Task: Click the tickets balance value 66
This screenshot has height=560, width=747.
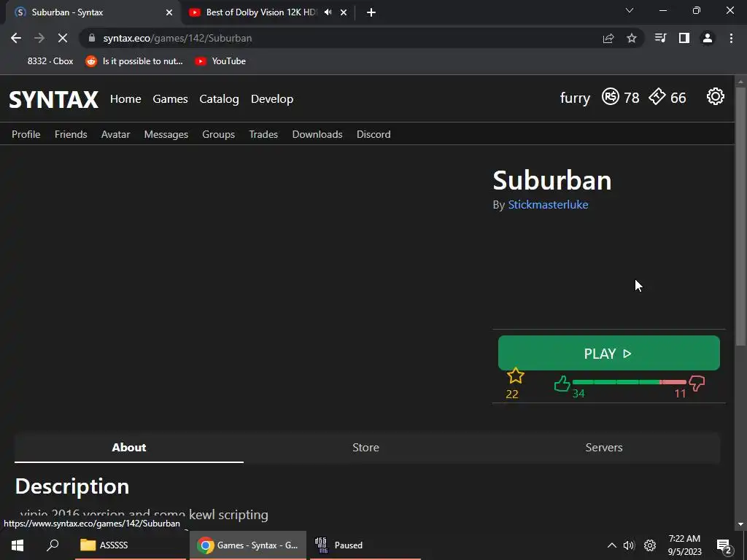Action: tap(678, 98)
